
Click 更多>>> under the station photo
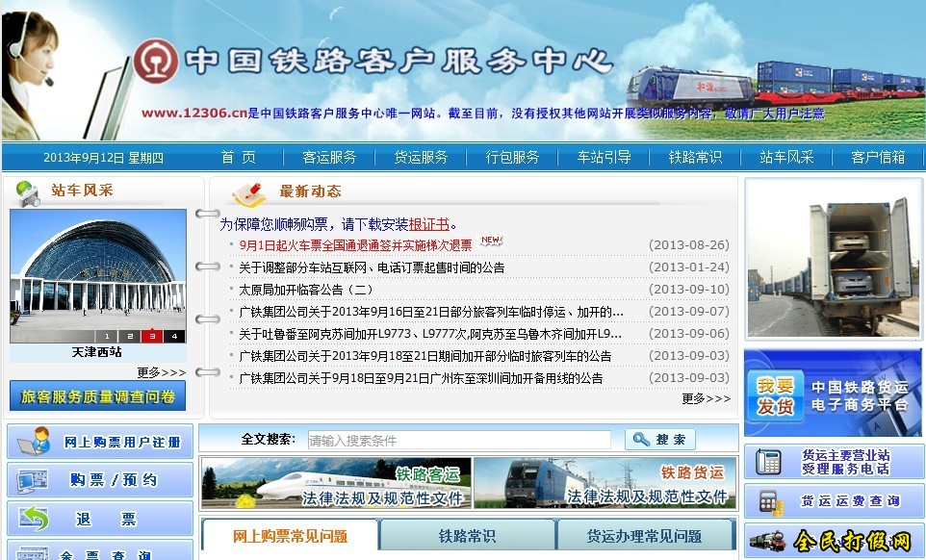point(161,372)
